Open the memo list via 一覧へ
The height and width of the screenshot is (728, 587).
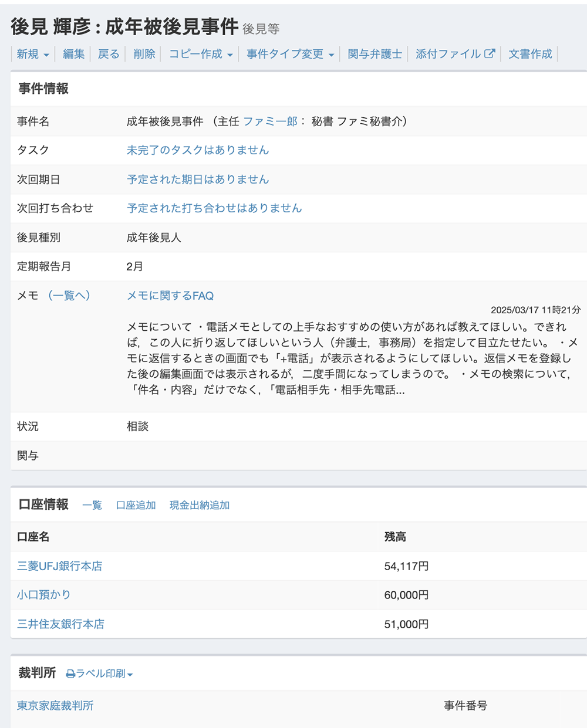pyautogui.click(x=69, y=296)
